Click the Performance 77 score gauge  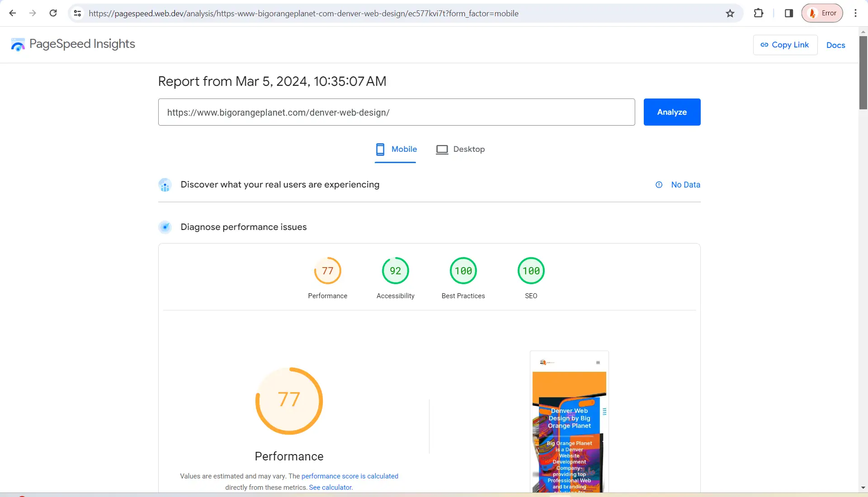point(327,271)
